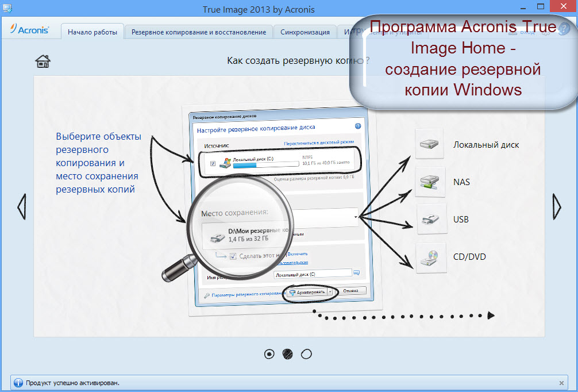Viewport: 578px width, 392px height.
Task: Click the Windows drive icon next to Локальный диск (C:)
Action: pos(225,163)
